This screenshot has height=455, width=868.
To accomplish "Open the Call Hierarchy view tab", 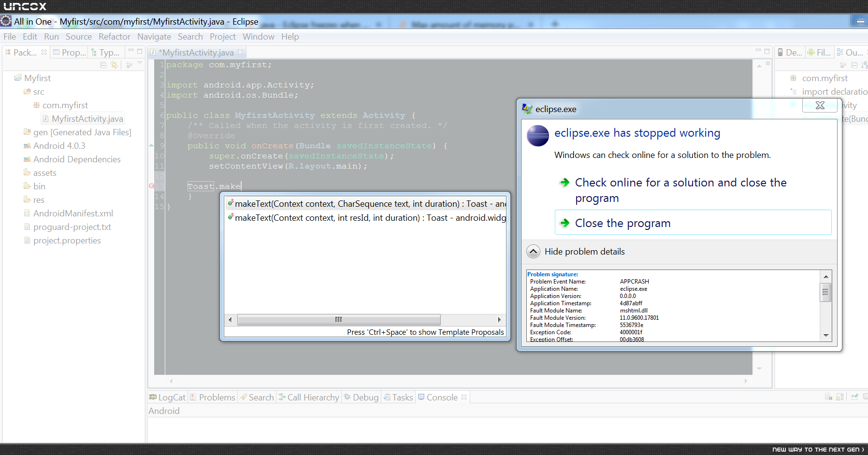I will (309, 397).
